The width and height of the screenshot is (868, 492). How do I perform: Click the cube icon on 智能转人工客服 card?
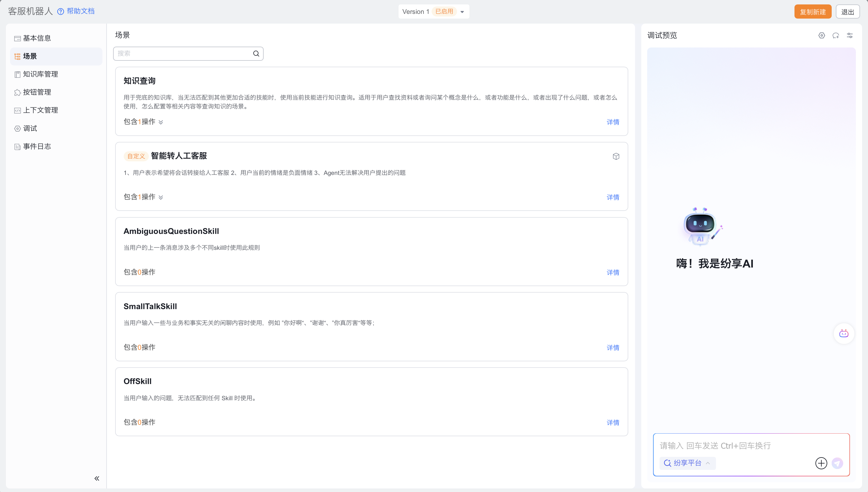point(616,156)
